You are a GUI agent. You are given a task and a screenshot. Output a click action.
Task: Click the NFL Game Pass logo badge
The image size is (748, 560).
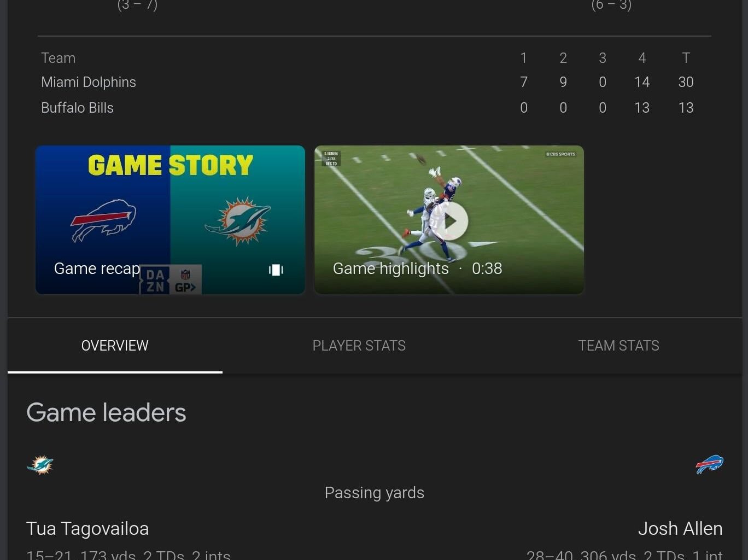click(x=186, y=281)
